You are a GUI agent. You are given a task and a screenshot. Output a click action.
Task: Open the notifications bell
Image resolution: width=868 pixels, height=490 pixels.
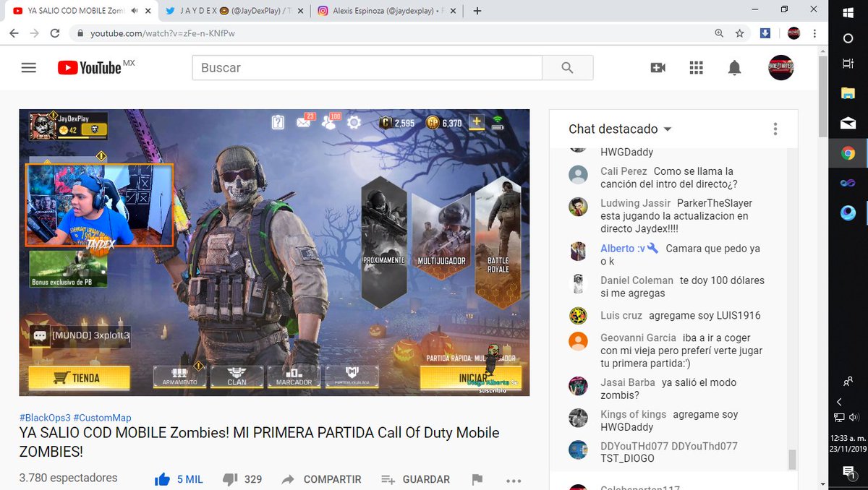[x=734, y=67]
